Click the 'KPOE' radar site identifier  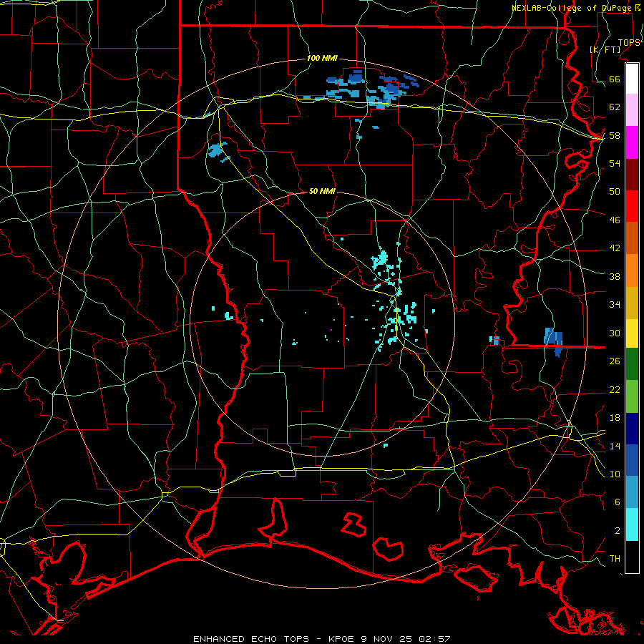click(x=341, y=639)
